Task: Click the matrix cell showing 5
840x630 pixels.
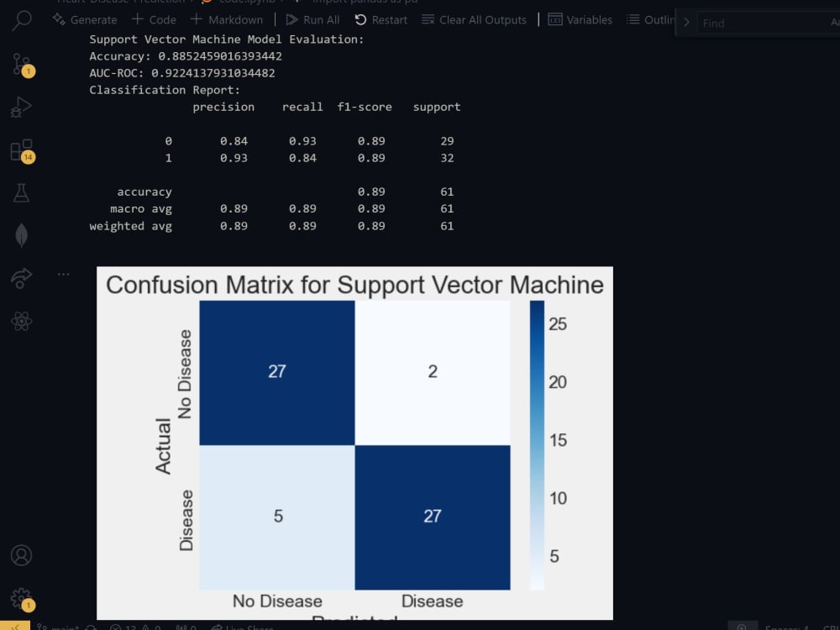Action: 277,517
